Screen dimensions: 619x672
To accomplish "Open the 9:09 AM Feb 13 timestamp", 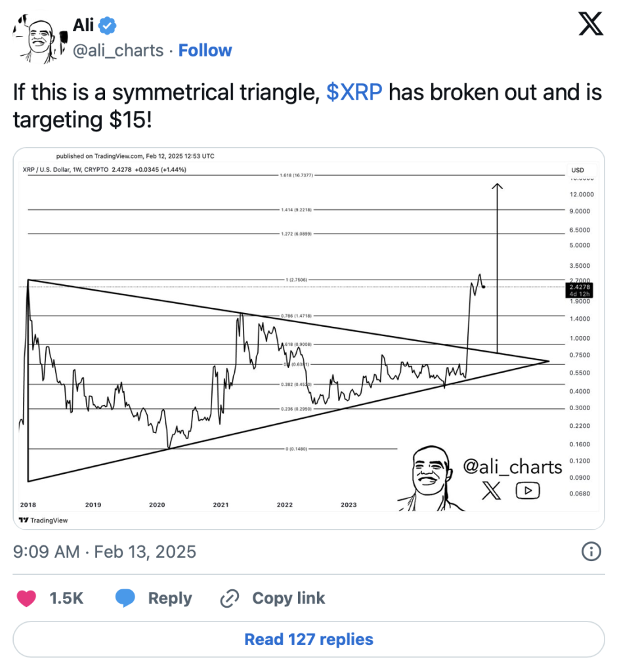I will click(104, 551).
